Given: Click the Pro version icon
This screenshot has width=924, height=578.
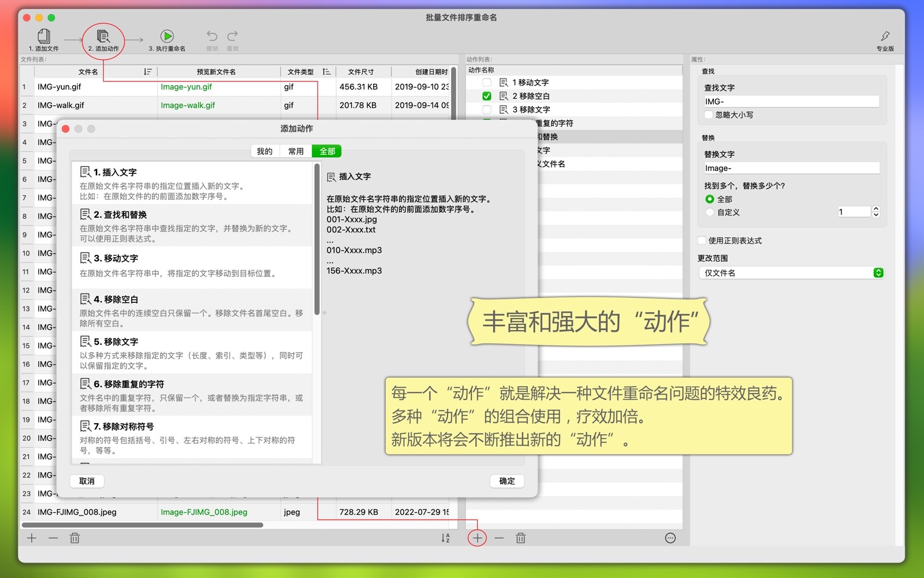Looking at the screenshot, I should tap(885, 37).
